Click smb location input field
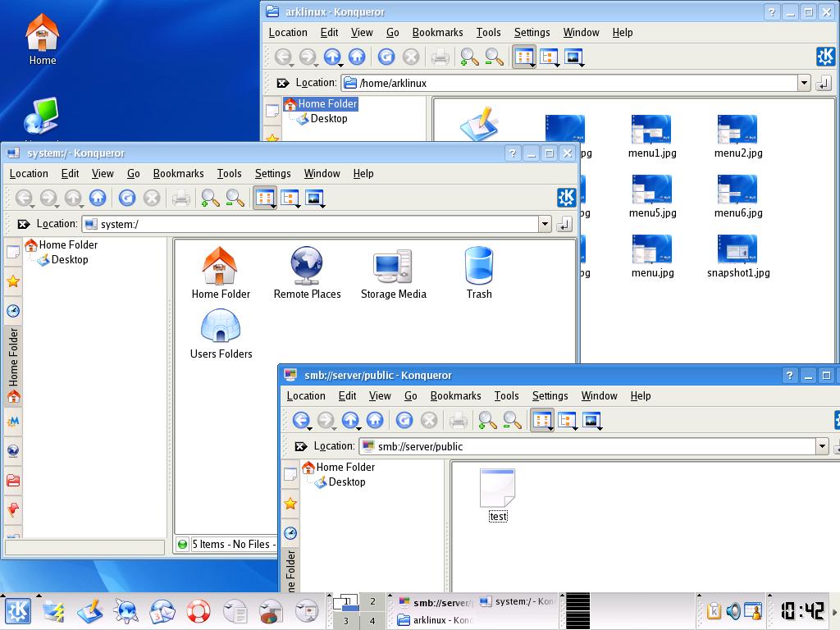 [587, 446]
